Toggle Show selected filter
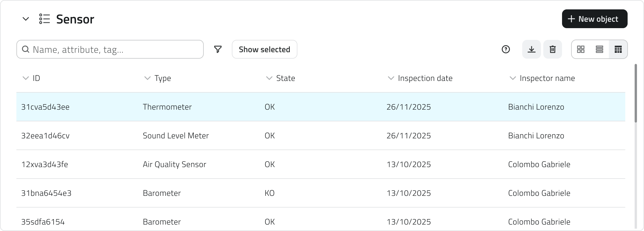644x231 pixels. (264, 49)
